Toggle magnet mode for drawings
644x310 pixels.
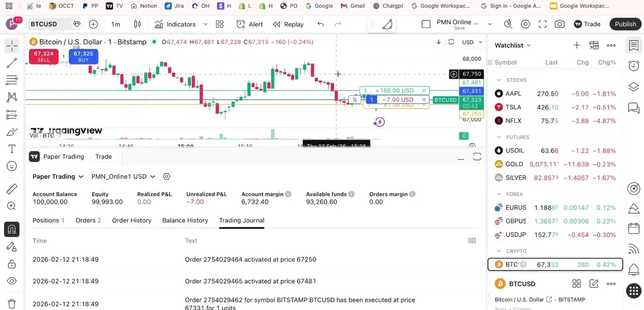tap(12, 229)
